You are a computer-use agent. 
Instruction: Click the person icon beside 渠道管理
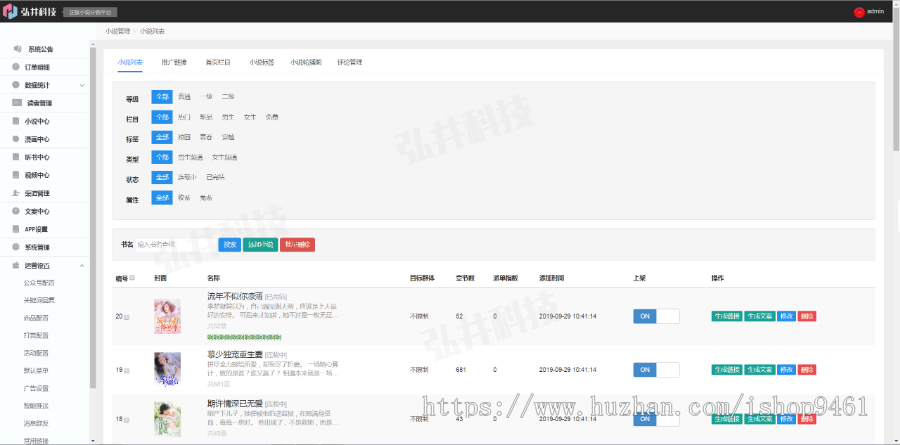coord(16,194)
